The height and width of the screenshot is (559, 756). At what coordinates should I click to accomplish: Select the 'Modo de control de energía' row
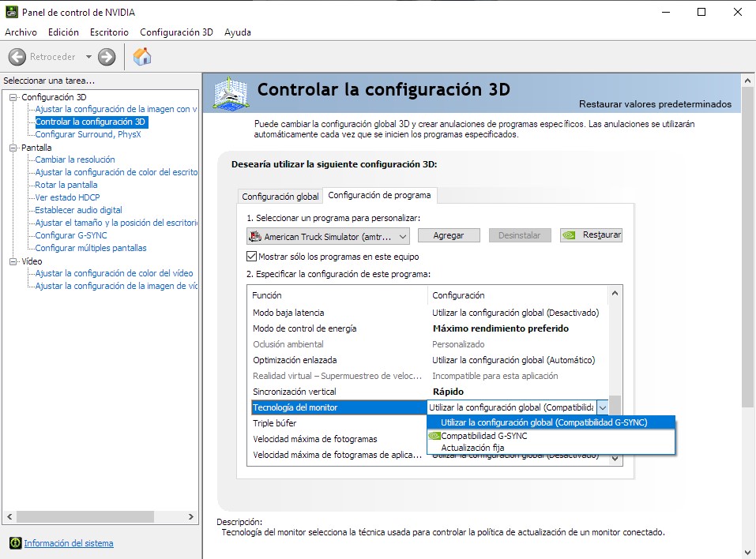(x=428, y=328)
